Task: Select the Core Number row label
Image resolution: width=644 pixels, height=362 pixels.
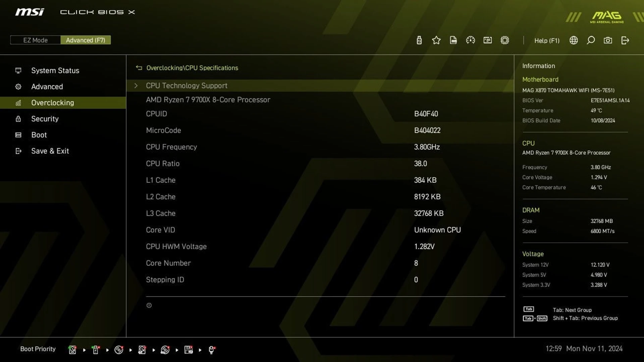Action: tap(168, 263)
